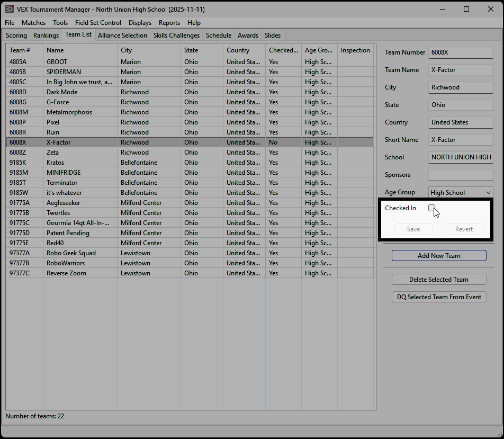Click the Team Name input field
This screenshot has width=504, height=439.
(461, 70)
